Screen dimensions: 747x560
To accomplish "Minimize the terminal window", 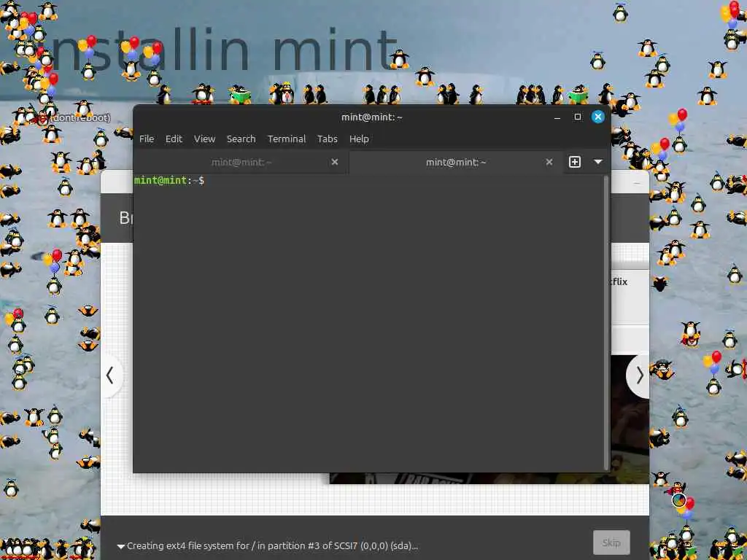I will pyautogui.click(x=557, y=117).
